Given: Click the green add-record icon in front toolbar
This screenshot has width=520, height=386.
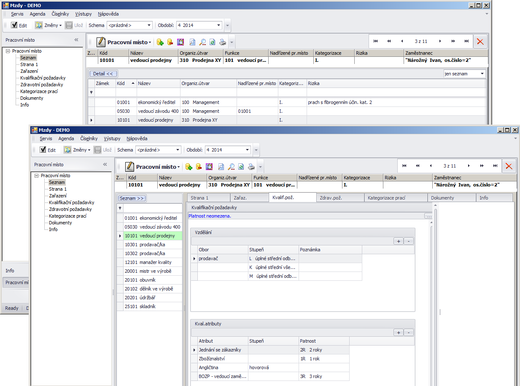Looking at the screenshot, I should tap(189, 167).
